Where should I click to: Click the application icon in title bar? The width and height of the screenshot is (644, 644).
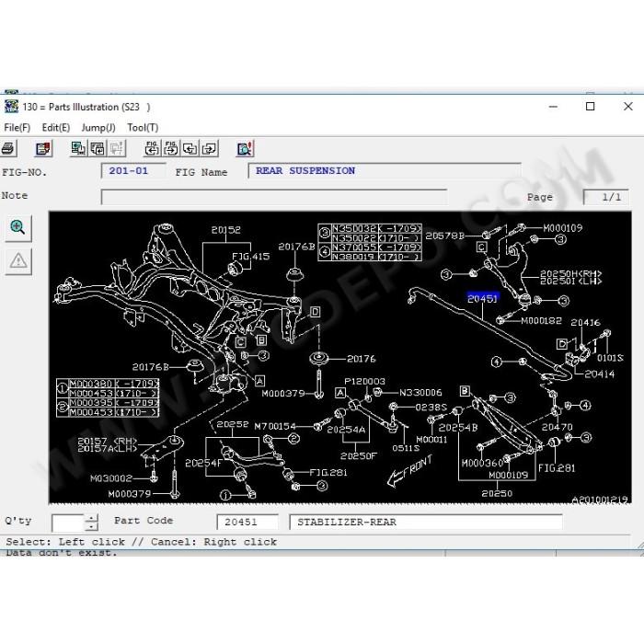point(11,106)
